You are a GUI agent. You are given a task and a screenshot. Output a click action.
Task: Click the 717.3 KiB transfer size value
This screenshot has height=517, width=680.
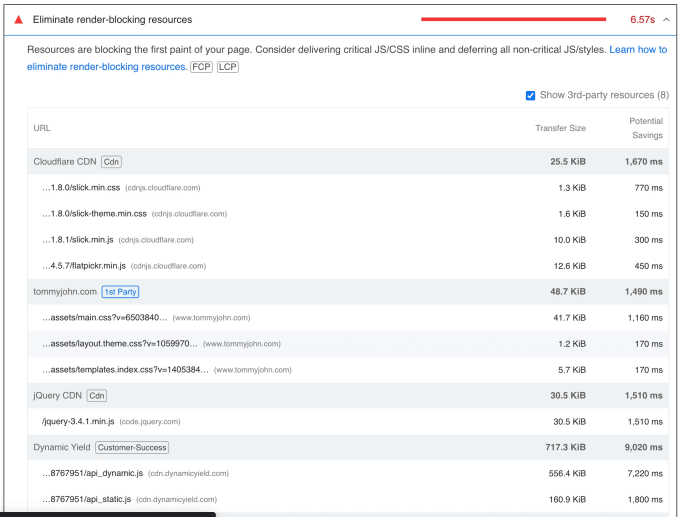(x=566, y=447)
